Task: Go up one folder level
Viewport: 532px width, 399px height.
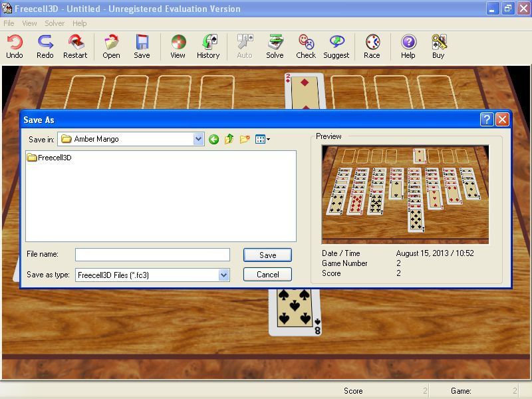Action: click(229, 139)
